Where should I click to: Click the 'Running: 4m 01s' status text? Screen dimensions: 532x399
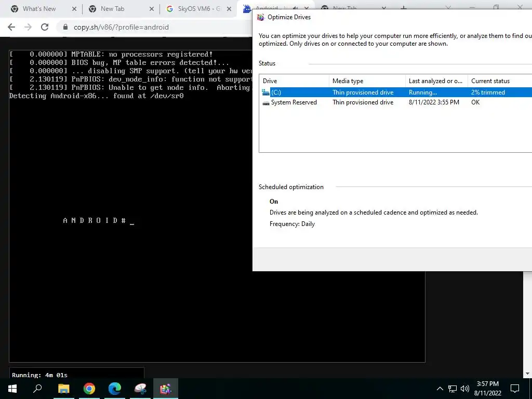[39, 375]
